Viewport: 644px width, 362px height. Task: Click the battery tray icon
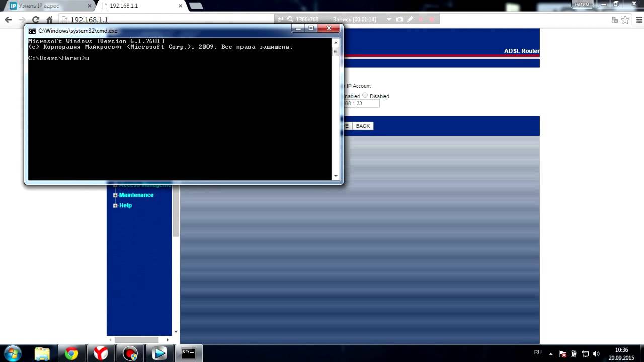[574, 353]
